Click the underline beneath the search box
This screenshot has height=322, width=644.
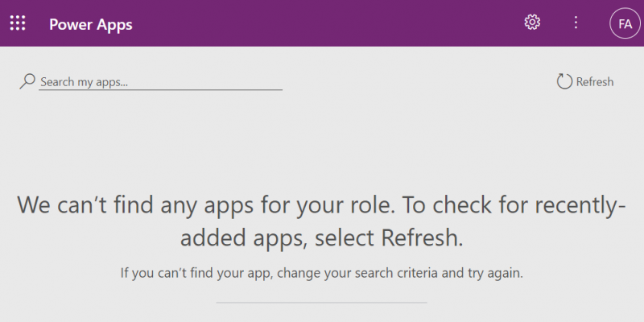click(x=160, y=90)
